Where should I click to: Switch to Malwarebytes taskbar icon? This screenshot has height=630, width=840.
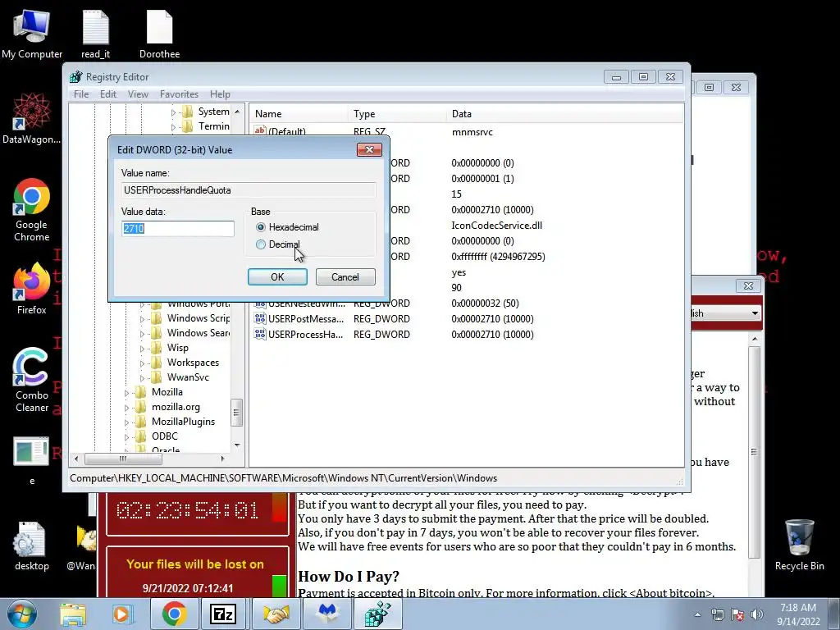(326, 614)
